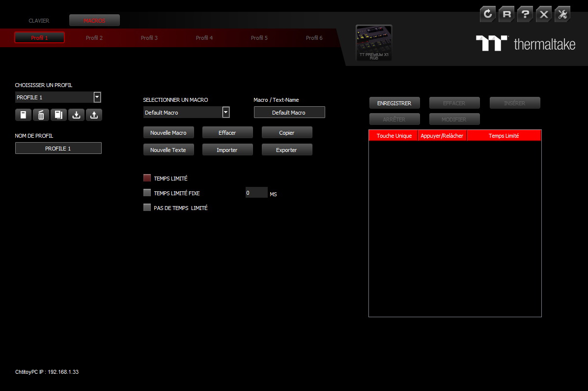588x391 pixels.
Task: Select the Profil 3 tab
Action: (149, 37)
